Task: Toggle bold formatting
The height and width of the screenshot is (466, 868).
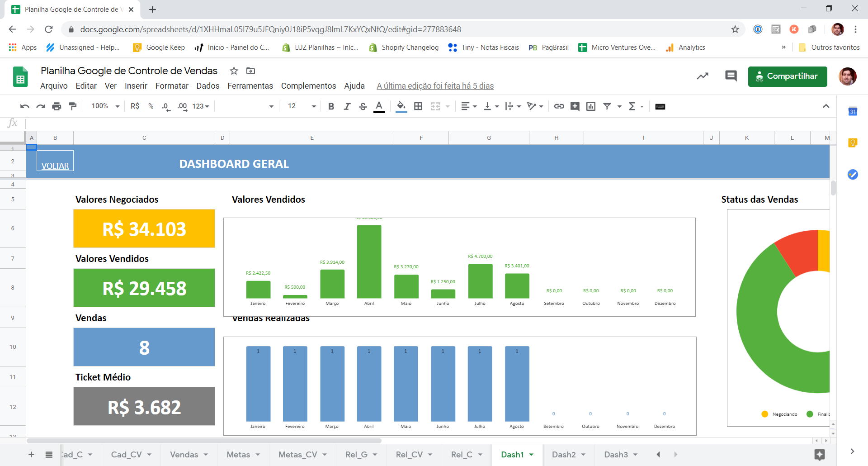Action: click(x=331, y=106)
